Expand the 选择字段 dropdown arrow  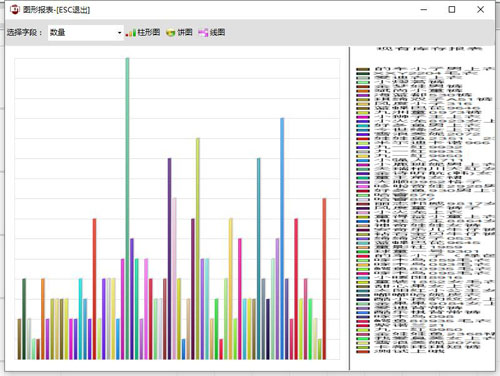(x=119, y=33)
